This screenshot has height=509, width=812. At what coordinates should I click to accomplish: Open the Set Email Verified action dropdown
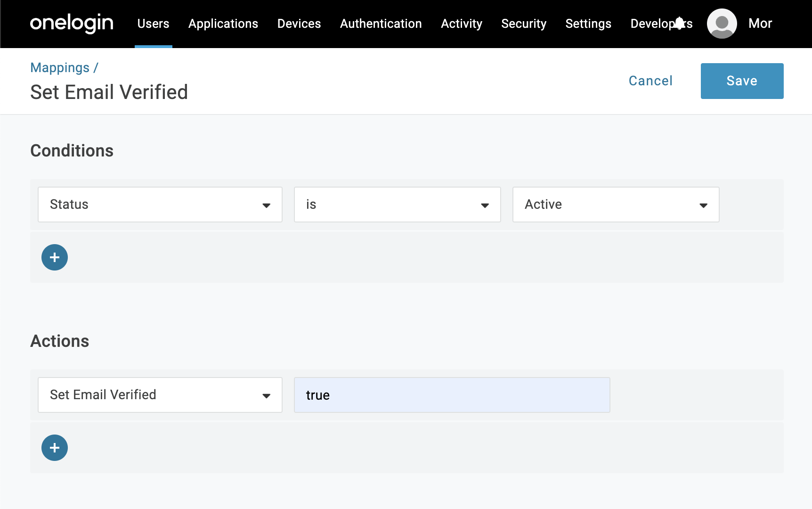[160, 395]
